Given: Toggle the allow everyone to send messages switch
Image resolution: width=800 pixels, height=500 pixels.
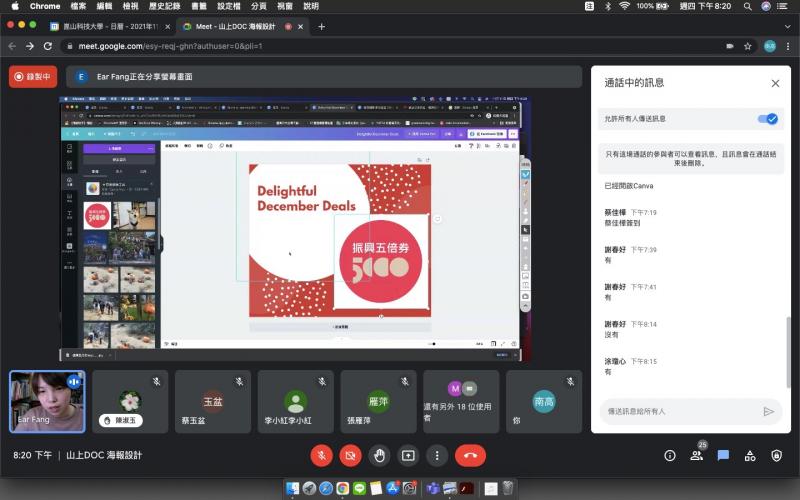Looking at the screenshot, I should coord(767,119).
